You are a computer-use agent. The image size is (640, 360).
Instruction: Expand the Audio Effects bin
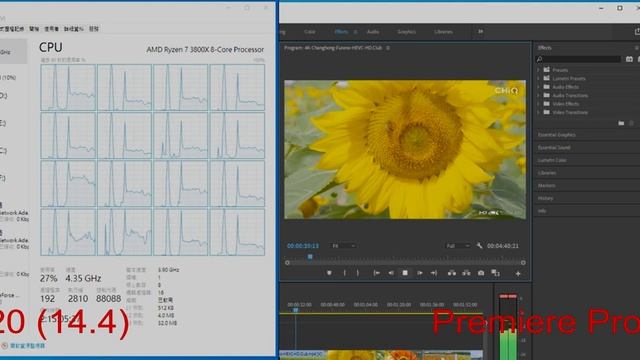click(538, 87)
